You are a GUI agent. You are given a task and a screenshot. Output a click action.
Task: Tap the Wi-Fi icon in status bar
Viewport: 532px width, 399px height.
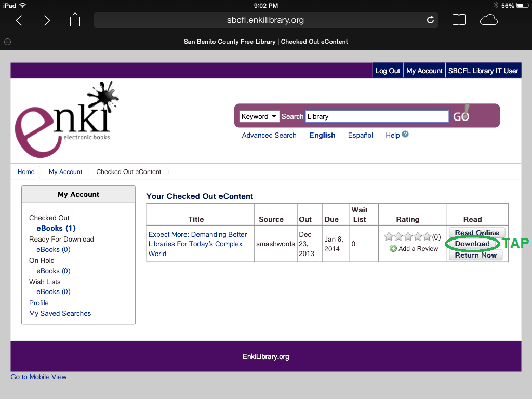[x=23, y=5]
